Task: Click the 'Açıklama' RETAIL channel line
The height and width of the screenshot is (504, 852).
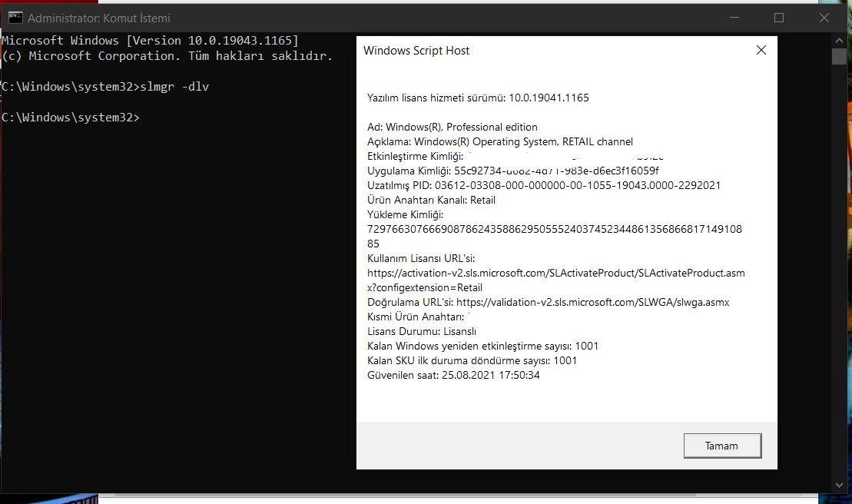Action: 500,141
